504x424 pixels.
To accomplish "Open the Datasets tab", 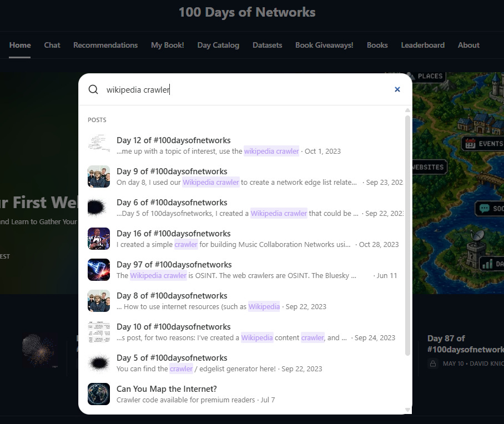I will (x=268, y=45).
